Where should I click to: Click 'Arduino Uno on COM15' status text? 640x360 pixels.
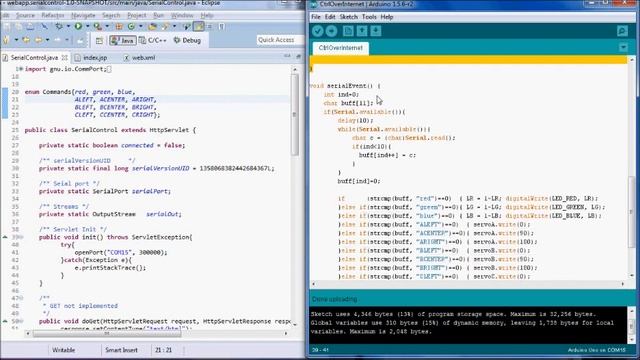pyautogui.click(x=596, y=350)
